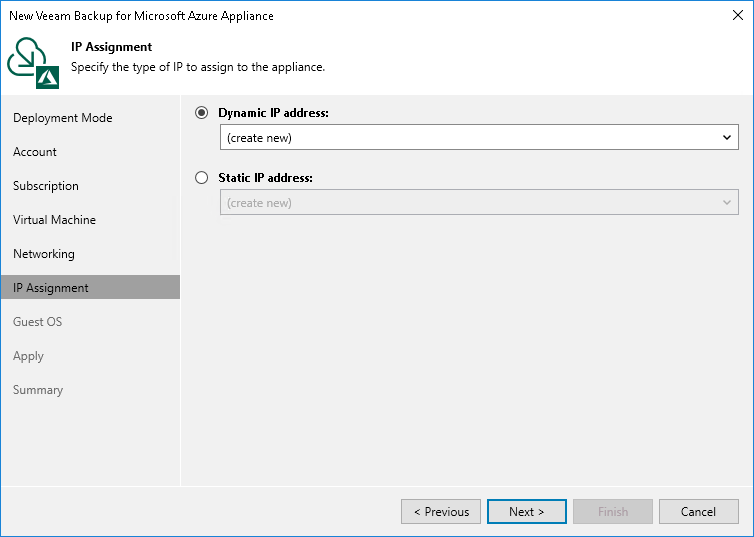Go to the Summary step
The width and height of the screenshot is (754, 537).
38,390
